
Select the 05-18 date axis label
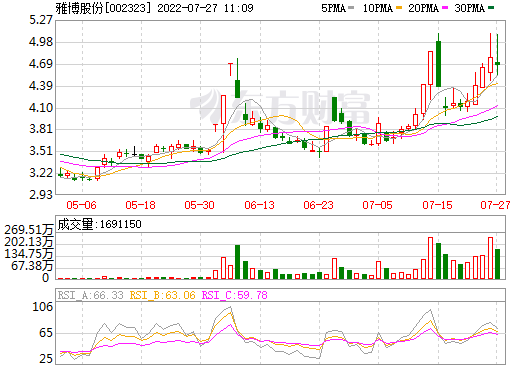(140, 205)
